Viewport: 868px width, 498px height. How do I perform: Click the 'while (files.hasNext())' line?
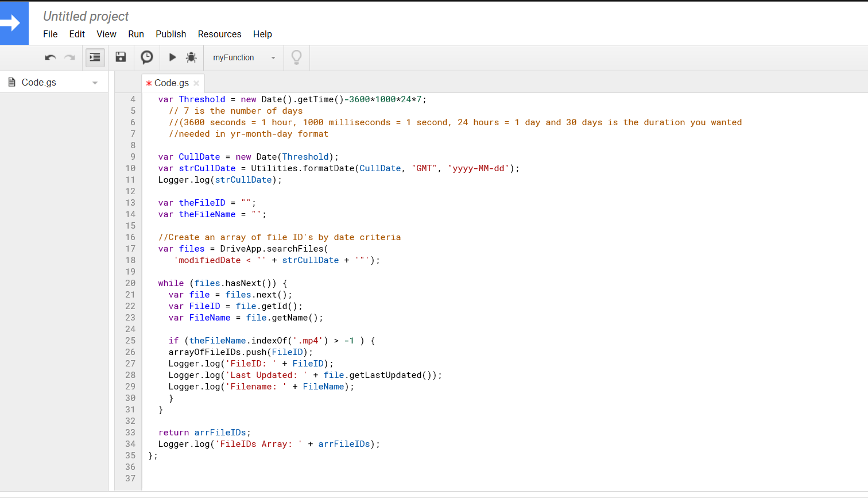tap(223, 283)
